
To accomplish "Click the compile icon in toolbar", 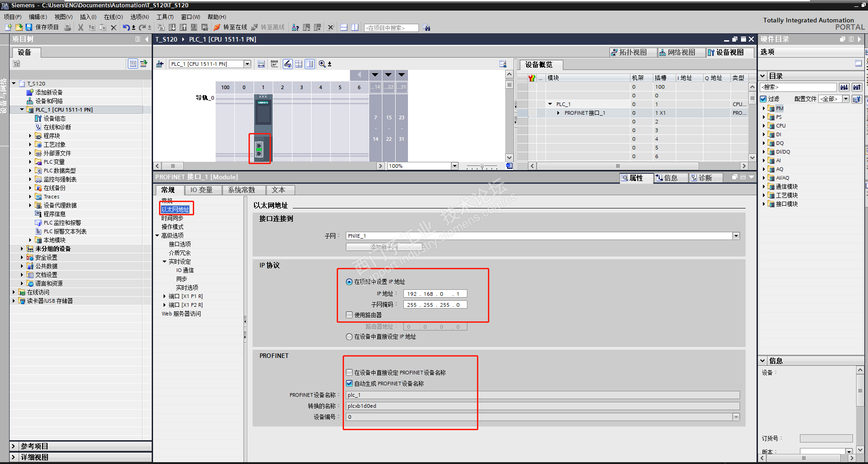I will pyautogui.click(x=161, y=27).
